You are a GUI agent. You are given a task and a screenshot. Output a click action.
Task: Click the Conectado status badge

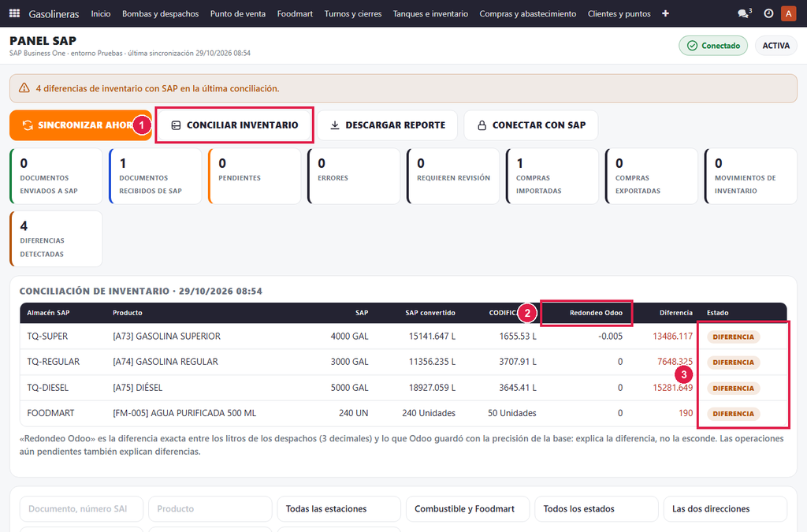713,46
